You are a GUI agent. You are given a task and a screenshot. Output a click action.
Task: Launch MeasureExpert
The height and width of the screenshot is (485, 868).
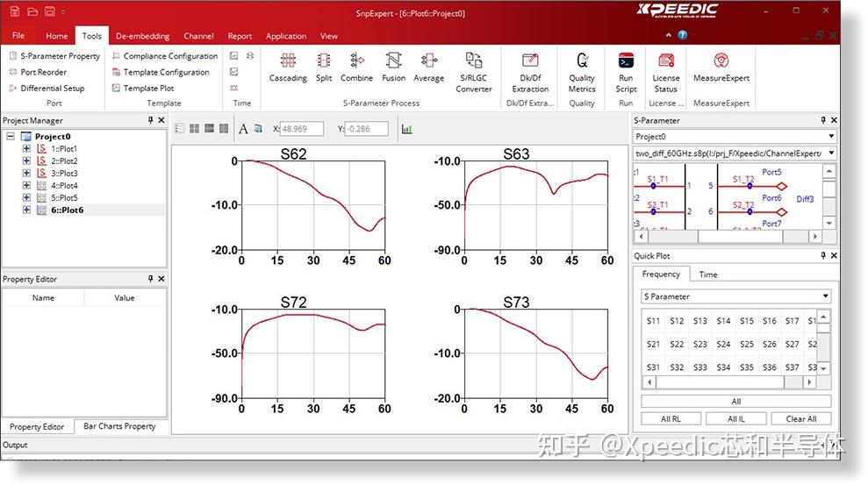[x=721, y=68]
